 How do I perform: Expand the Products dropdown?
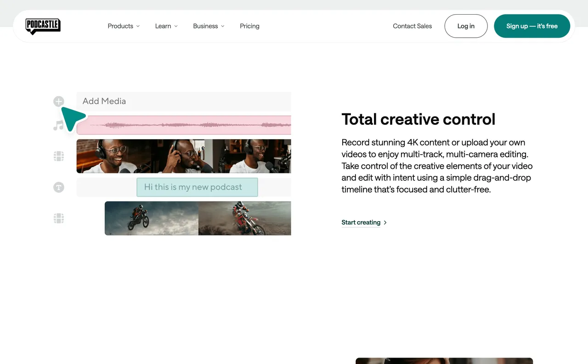click(123, 26)
